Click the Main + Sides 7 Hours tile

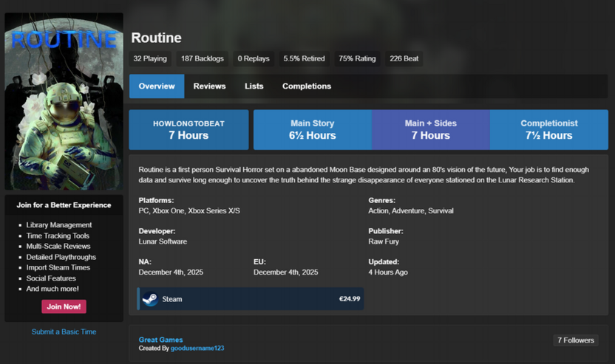click(x=431, y=130)
